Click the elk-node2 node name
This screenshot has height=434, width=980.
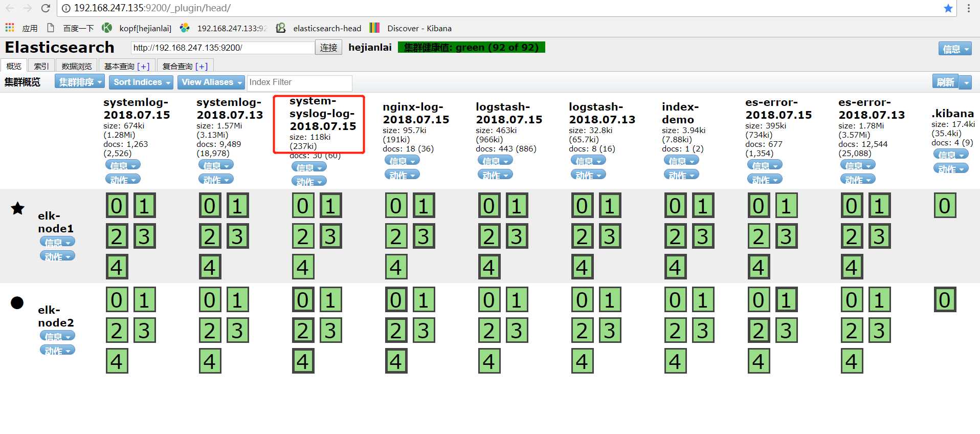(x=56, y=316)
